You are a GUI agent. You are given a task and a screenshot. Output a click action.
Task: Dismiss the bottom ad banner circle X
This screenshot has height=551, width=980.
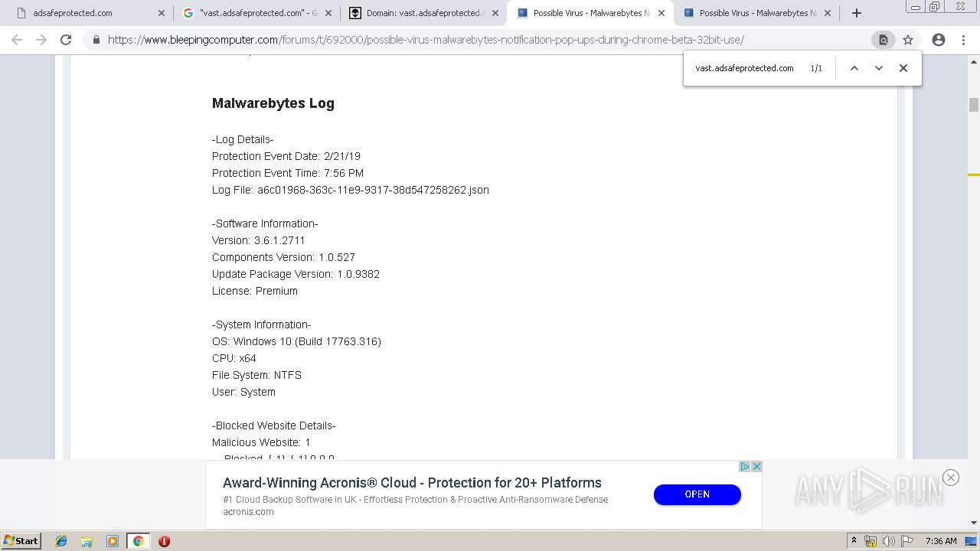pos(951,478)
